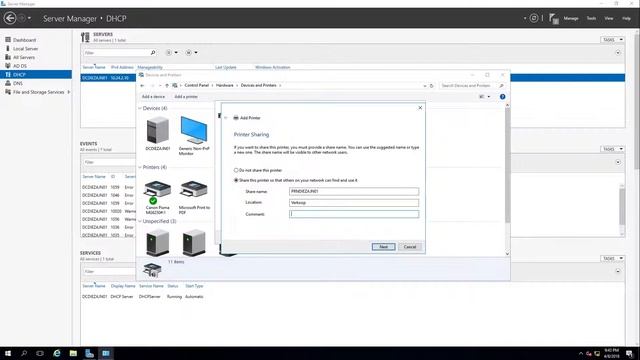Open Action Center notification icon
This screenshot has height=360, width=640.
click(x=629, y=353)
